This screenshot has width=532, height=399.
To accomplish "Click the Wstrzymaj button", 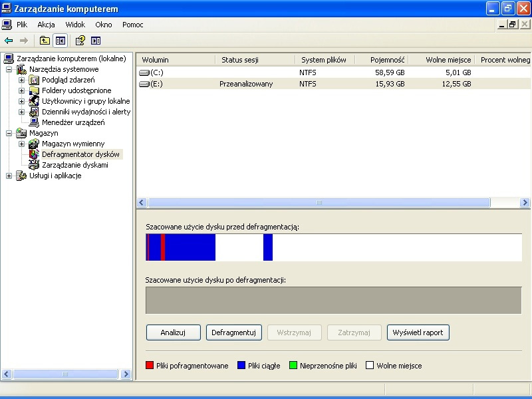I will (x=294, y=332).
